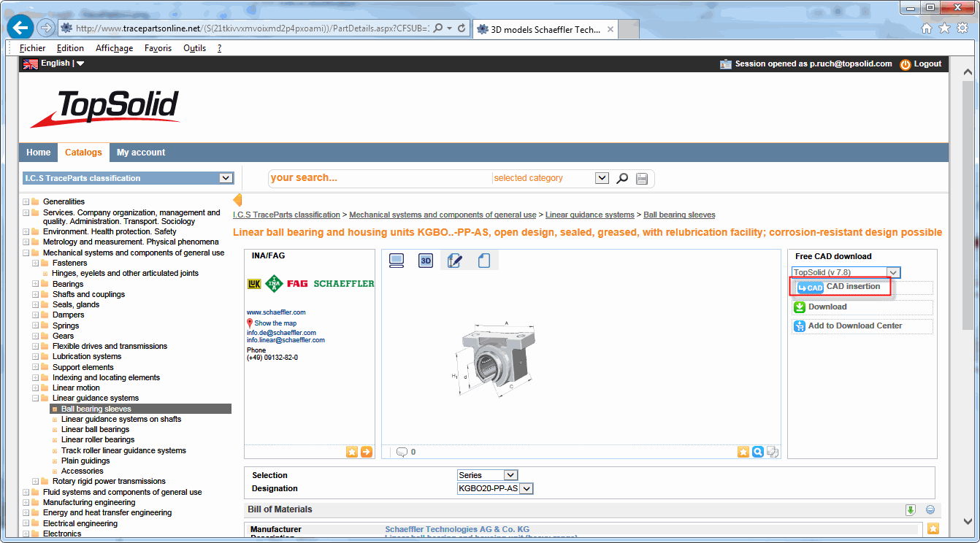Click Add to Download Center
The width and height of the screenshot is (980, 543).
(854, 326)
